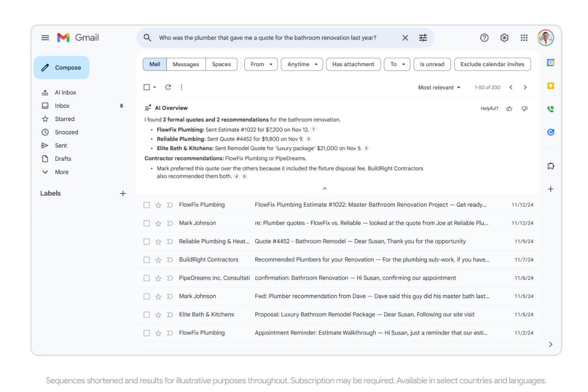
Task: Open citation 3 for Elite Bath & Kitchens
Action: [x=366, y=148]
